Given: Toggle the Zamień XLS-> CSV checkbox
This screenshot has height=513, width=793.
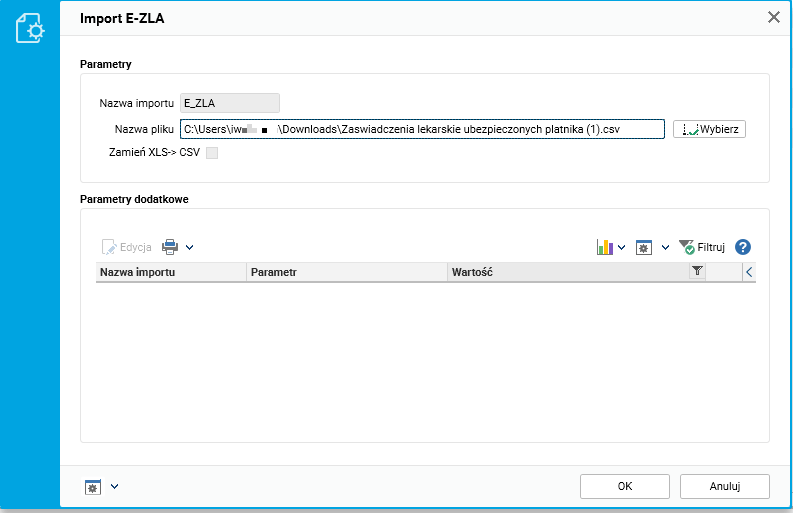Looking at the screenshot, I should tap(212, 153).
